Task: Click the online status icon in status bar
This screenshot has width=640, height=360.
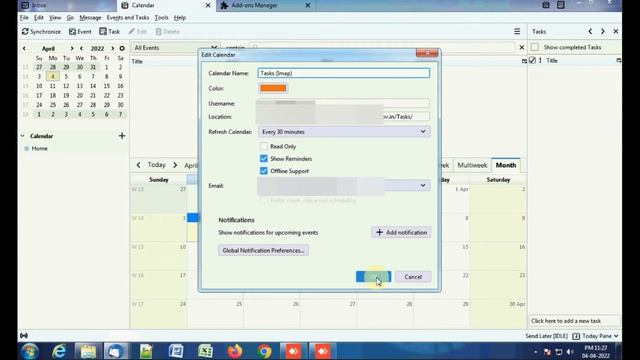Action: tap(24, 336)
